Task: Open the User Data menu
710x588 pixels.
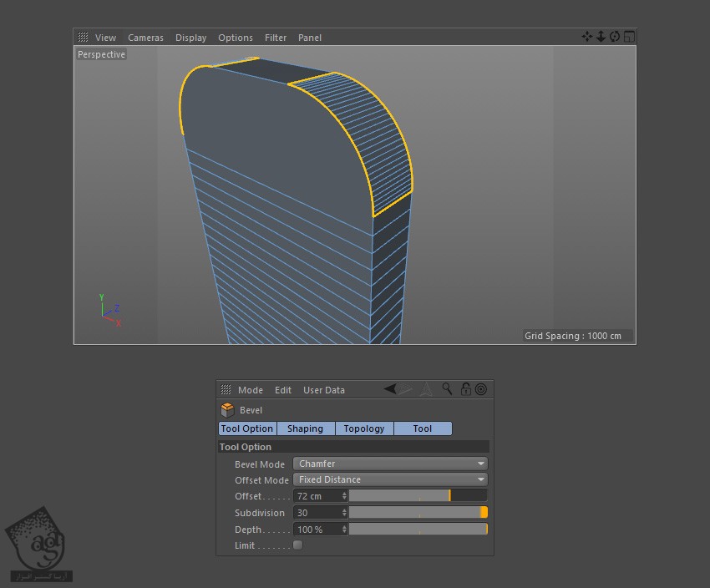Action: [323, 390]
